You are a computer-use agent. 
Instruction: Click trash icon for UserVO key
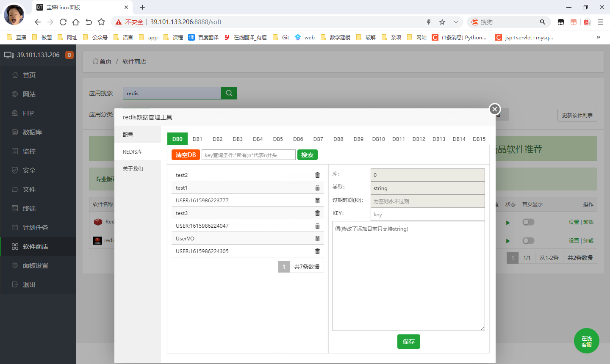point(317,239)
